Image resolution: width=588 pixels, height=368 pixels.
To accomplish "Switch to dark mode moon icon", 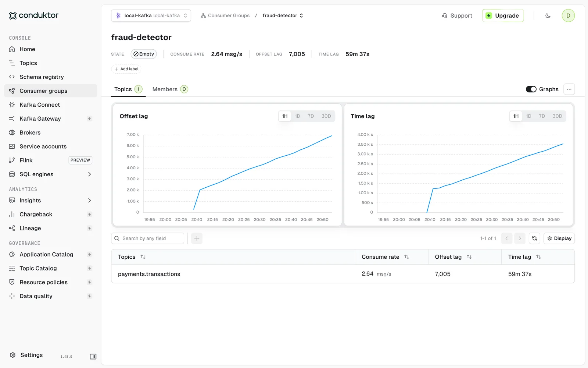I will [548, 15].
